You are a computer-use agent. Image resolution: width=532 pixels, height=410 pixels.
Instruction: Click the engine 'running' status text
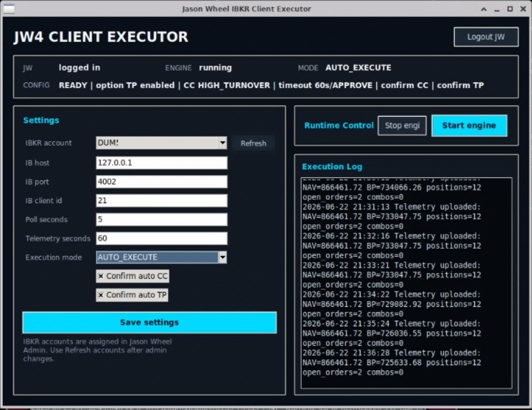click(215, 68)
